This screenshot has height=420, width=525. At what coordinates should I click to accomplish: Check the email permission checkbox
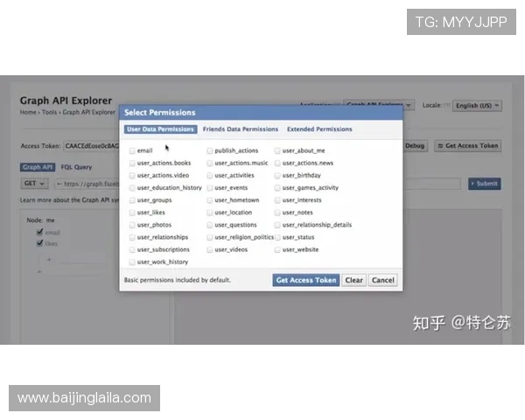coord(132,150)
